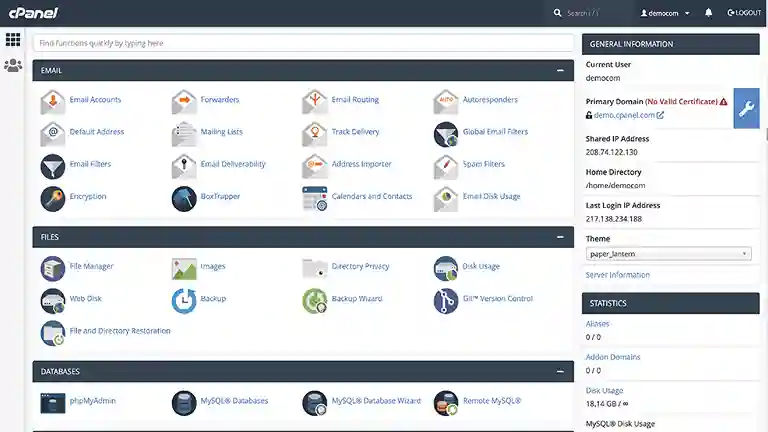Open the Email Filters funnel icon
Image resolution: width=768 pixels, height=432 pixels.
[53, 166]
